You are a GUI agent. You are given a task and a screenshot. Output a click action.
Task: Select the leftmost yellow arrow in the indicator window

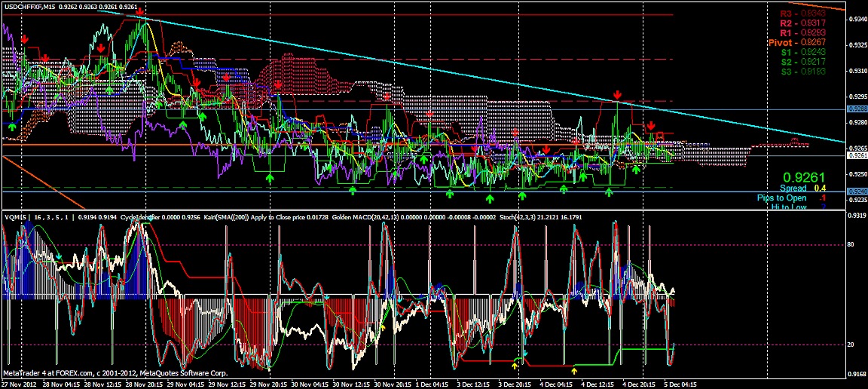(x=381, y=327)
